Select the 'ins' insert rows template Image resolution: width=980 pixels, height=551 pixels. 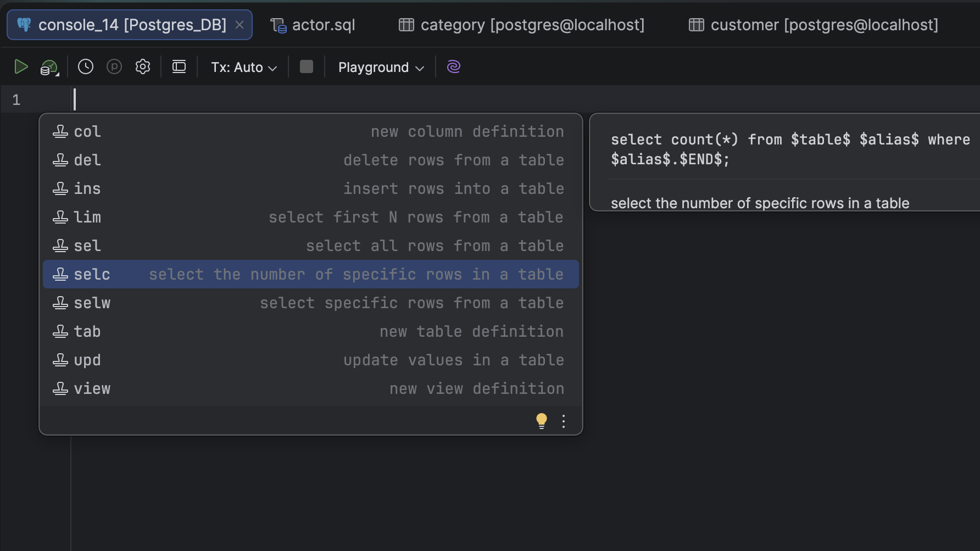click(x=311, y=189)
